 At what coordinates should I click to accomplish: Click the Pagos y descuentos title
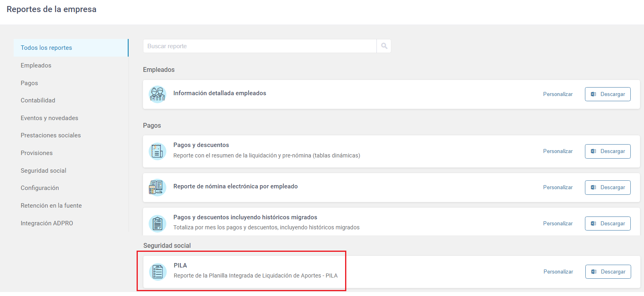tap(201, 145)
